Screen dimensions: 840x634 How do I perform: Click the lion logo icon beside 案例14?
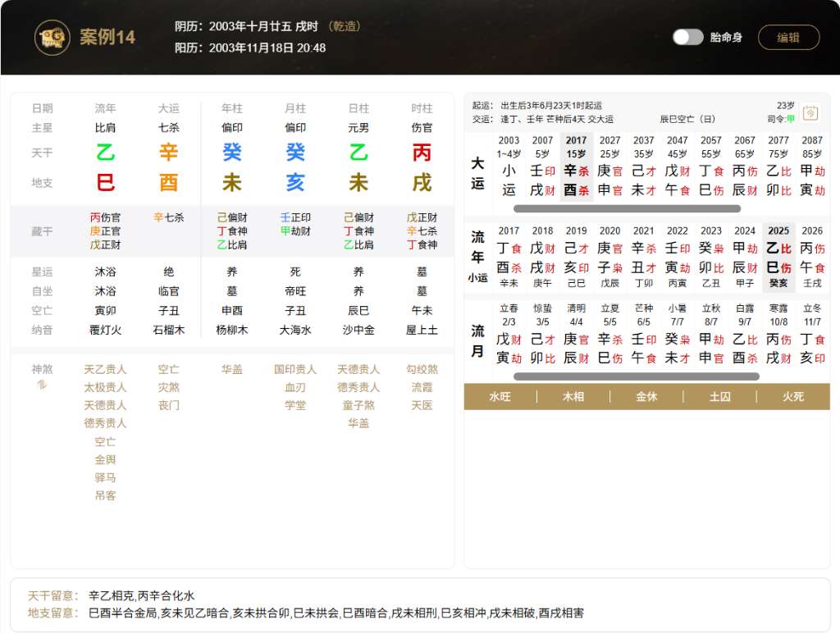tap(52, 38)
